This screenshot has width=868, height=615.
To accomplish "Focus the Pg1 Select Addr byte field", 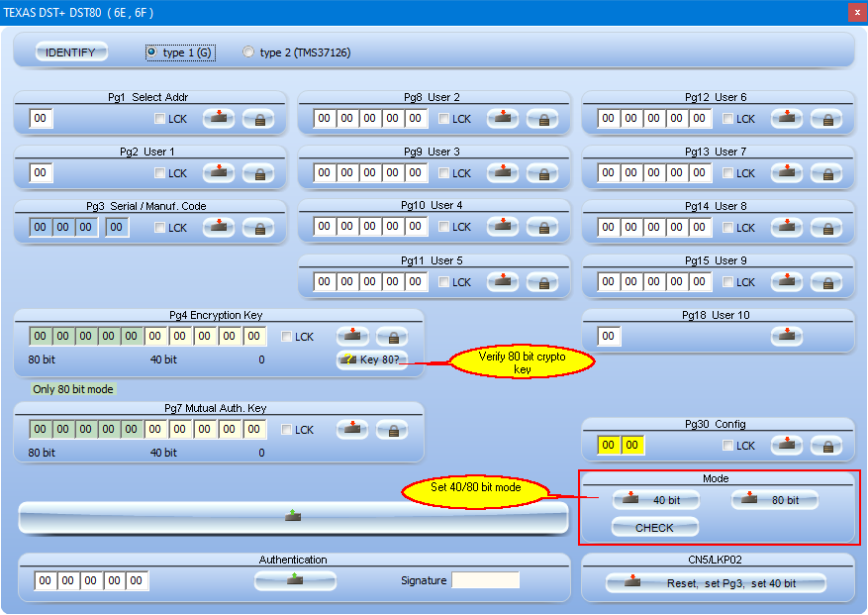I will coord(41,118).
